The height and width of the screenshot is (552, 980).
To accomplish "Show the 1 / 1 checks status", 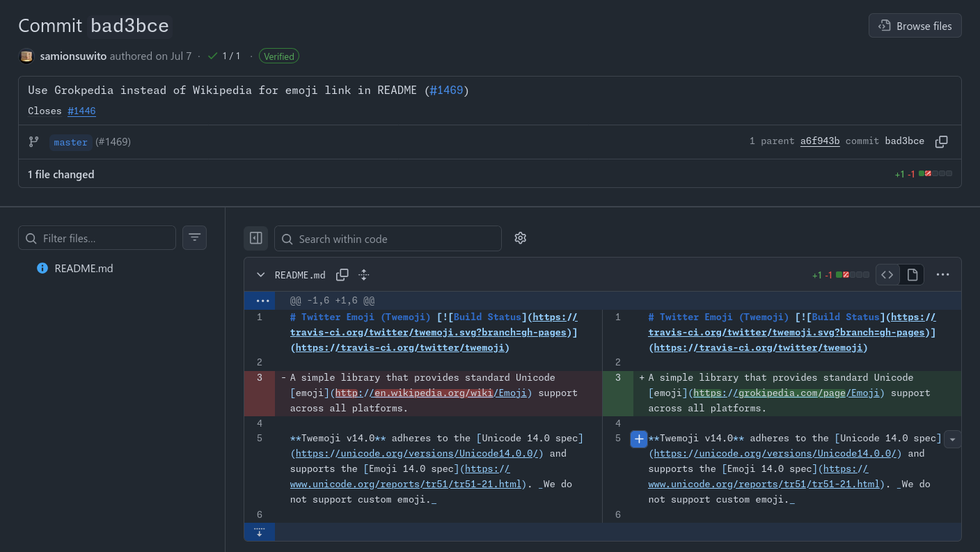I will [224, 56].
